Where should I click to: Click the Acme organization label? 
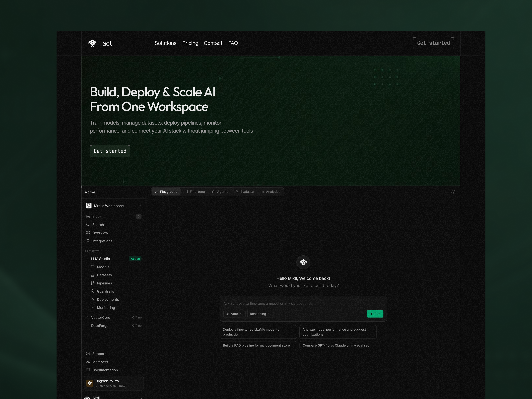[90, 192]
